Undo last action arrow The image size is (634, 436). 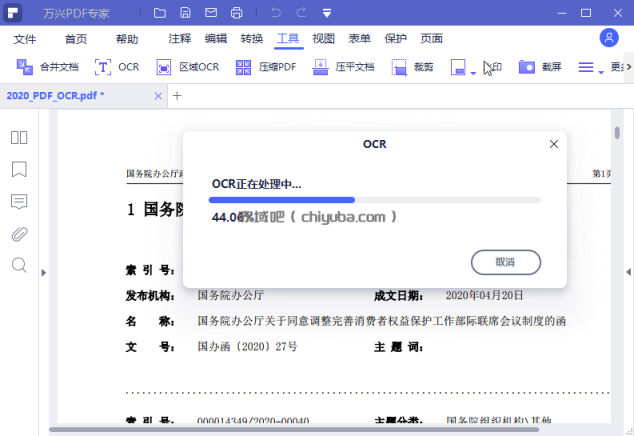pyautogui.click(x=276, y=13)
